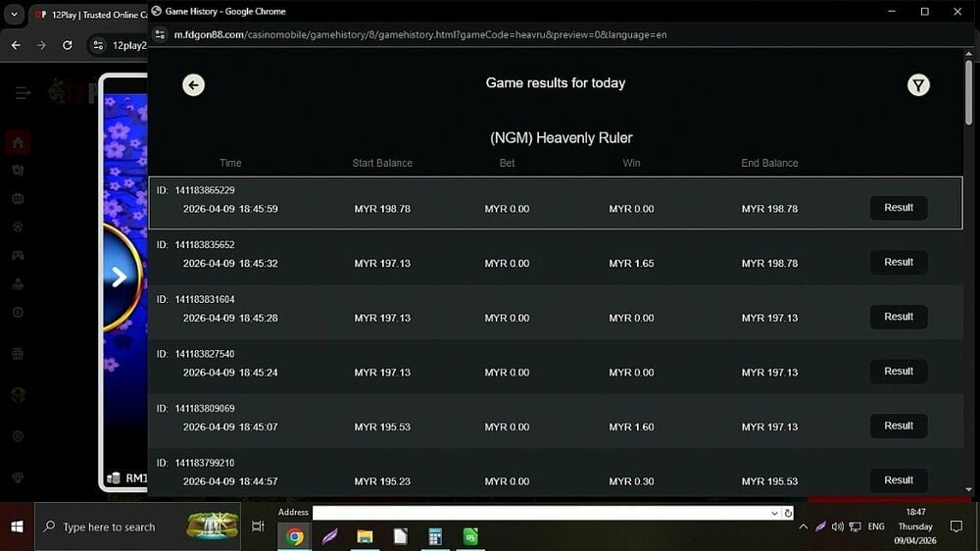This screenshot has width=980, height=551.
Task: Reload the 12Play background browser page
Action: point(67,45)
